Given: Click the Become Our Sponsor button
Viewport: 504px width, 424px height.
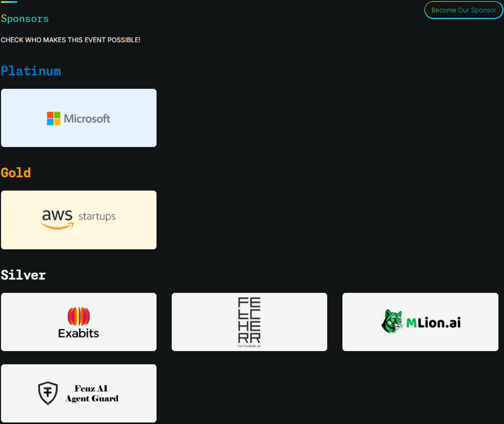Looking at the screenshot, I should click(463, 10).
